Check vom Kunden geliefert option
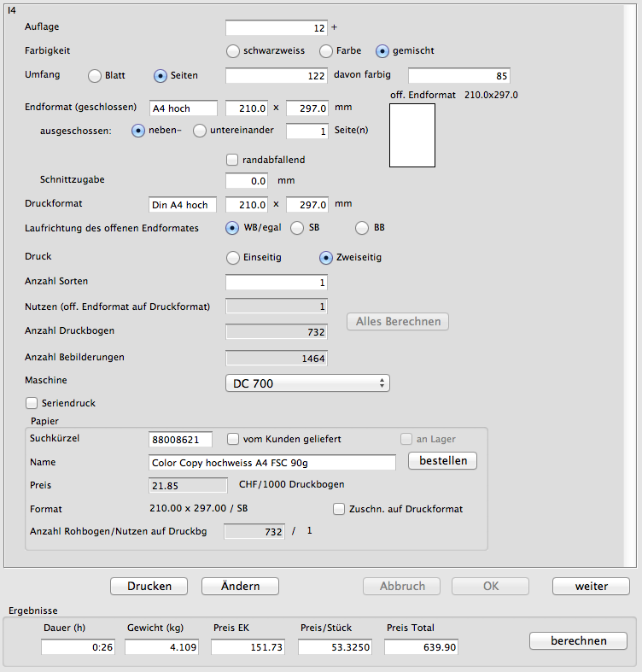This screenshot has width=642, height=672. coord(233,439)
